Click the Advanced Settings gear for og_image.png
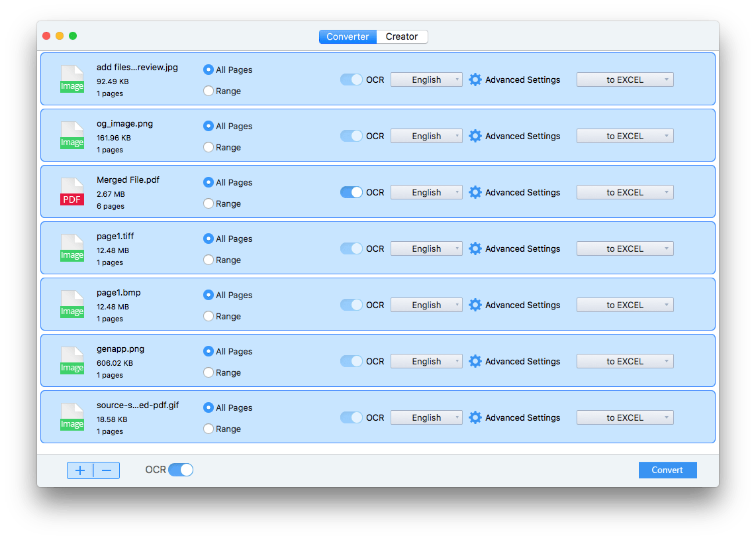The width and height of the screenshot is (756, 540). [x=475, y=136]
